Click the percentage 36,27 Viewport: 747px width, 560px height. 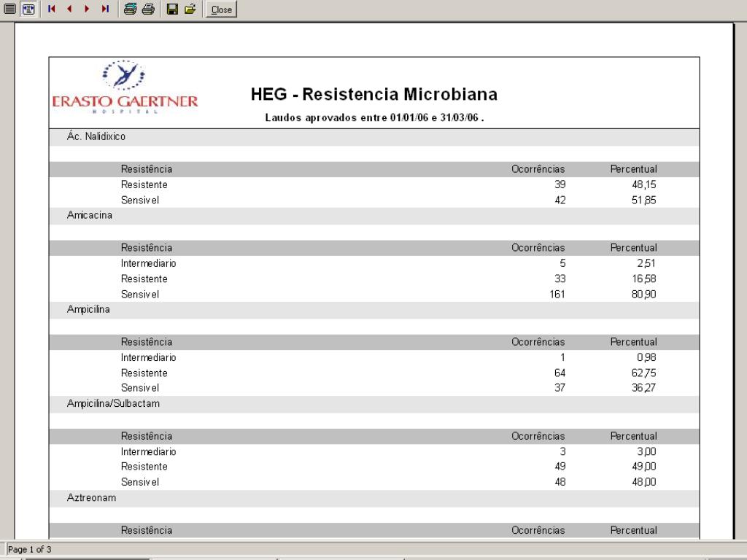tap(644, 388)
